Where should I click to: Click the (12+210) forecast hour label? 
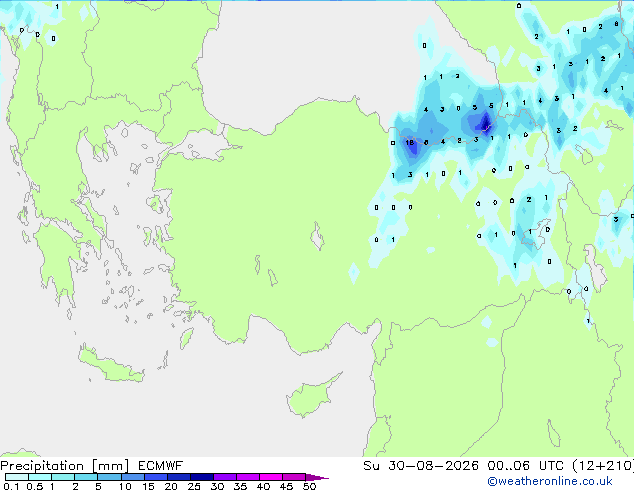pos(603,466)
